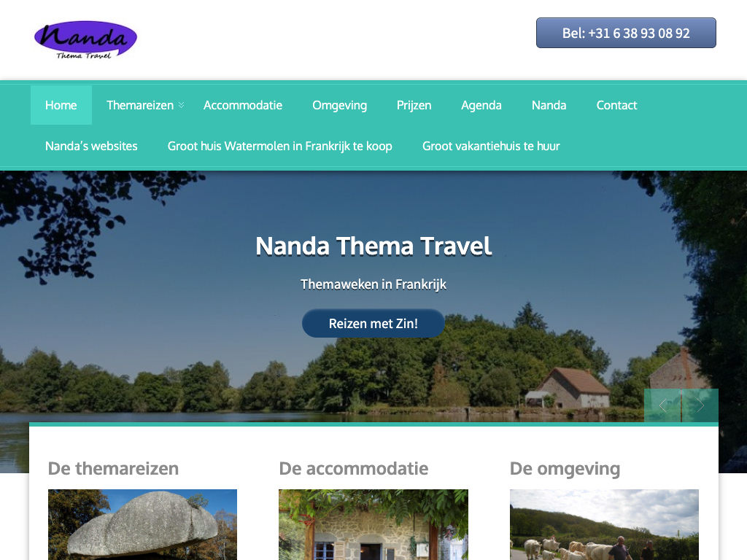Screen dimensions: 747x560
Task: Select the Nanda menu item
Action: (x=549, y=105)
